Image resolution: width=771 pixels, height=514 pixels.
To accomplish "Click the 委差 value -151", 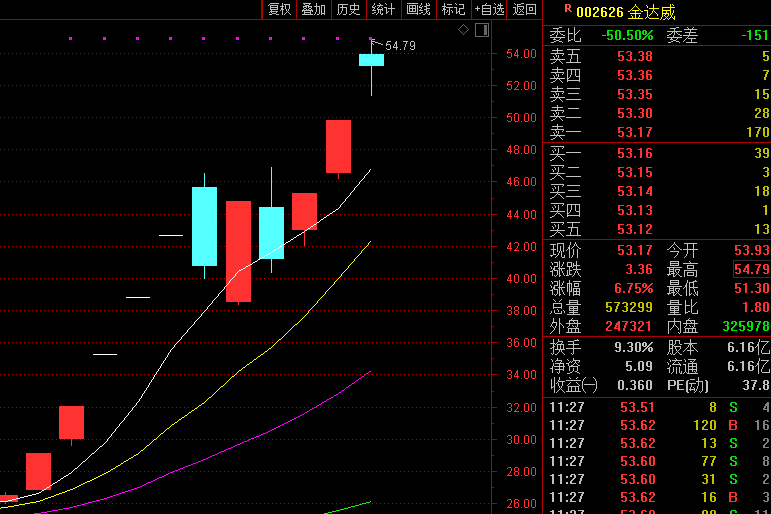I will (755, 35).
